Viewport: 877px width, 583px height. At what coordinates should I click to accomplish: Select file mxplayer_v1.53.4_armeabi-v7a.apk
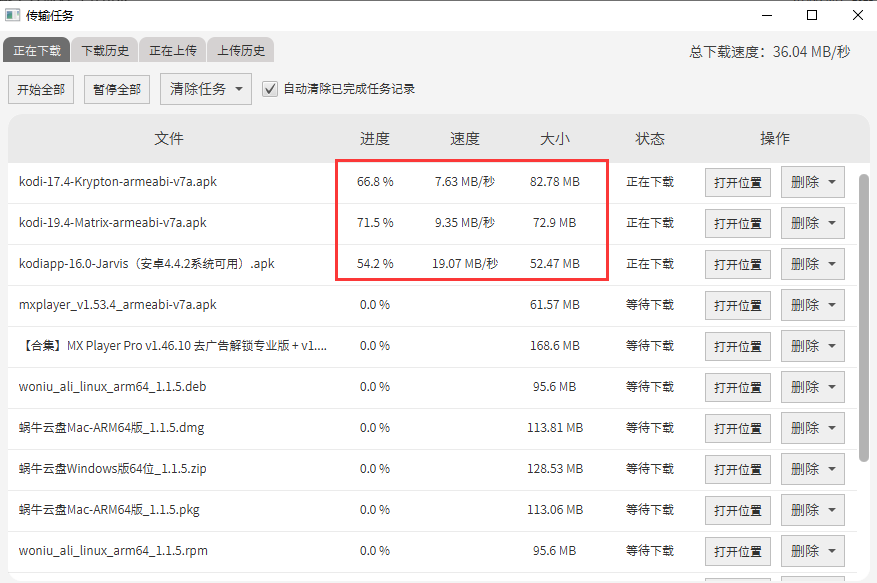(x=117, y=305)
